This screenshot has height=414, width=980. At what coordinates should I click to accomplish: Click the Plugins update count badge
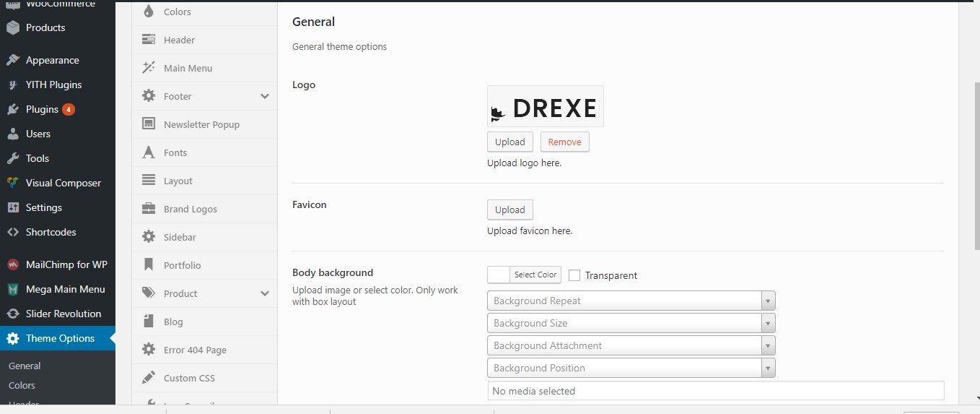69,109
